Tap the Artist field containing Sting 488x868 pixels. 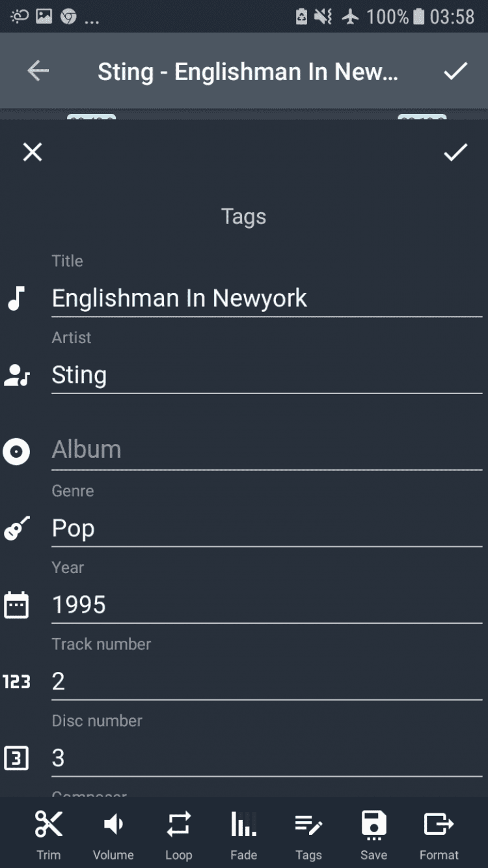266,375
